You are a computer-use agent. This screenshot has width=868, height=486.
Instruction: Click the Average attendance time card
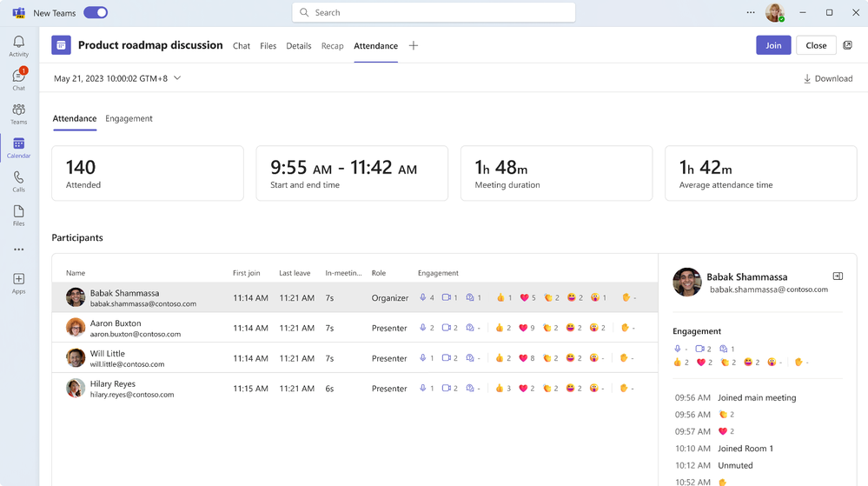coord(760,174)
